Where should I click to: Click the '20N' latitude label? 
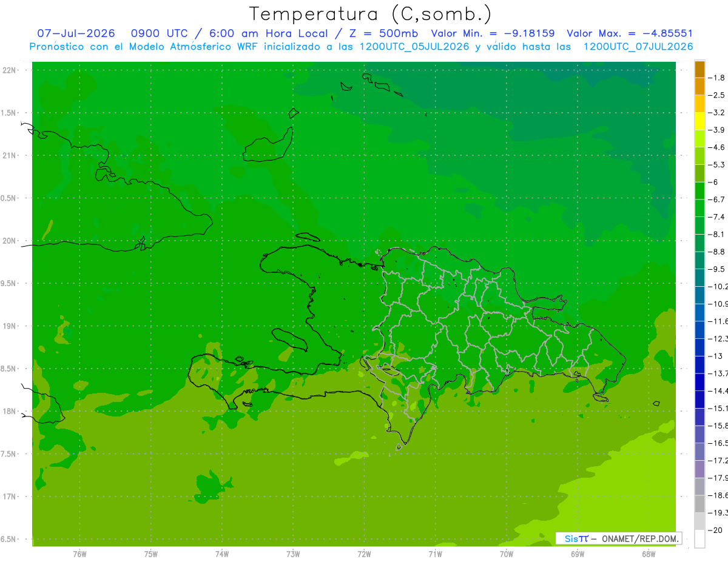10,241
